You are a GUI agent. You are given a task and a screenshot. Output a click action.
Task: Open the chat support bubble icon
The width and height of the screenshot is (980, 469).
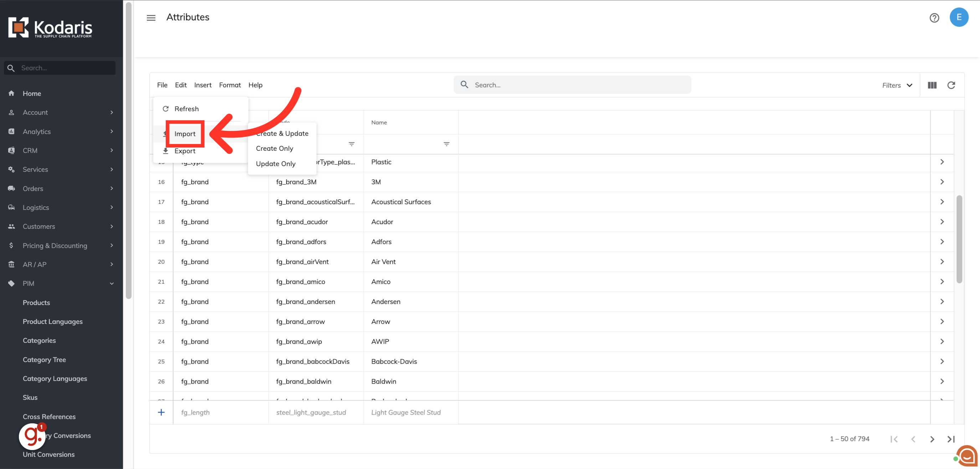[x=967, y=456]
